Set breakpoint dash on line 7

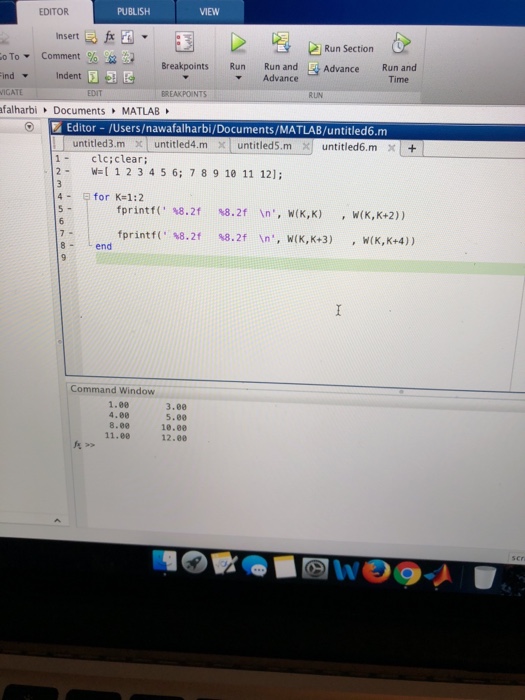pos(70,233)
